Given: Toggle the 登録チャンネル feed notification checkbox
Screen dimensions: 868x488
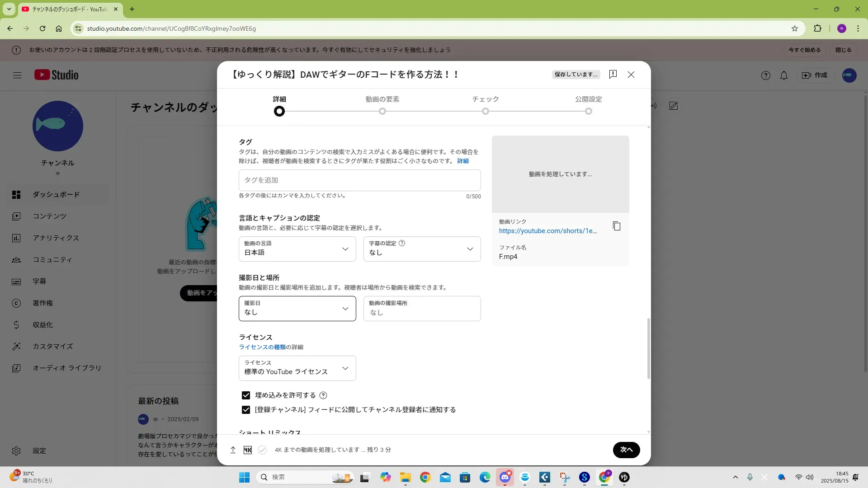Looking at the screenshot, I should pyautogui.click(x=246, y=410).
